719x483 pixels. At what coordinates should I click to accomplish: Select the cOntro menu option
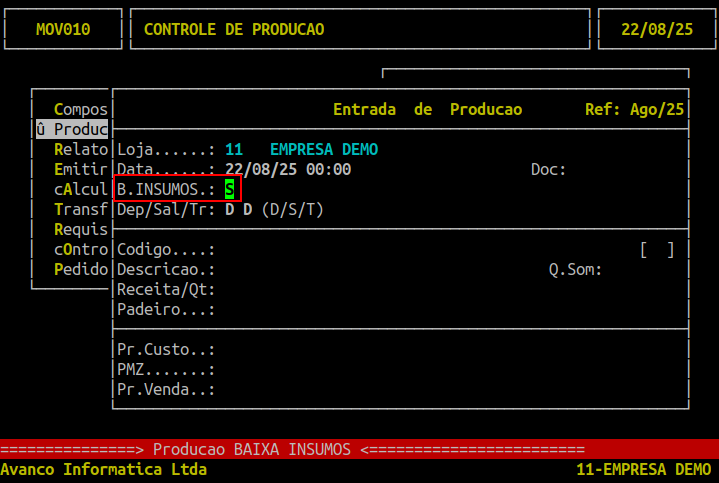click(80, 249)
